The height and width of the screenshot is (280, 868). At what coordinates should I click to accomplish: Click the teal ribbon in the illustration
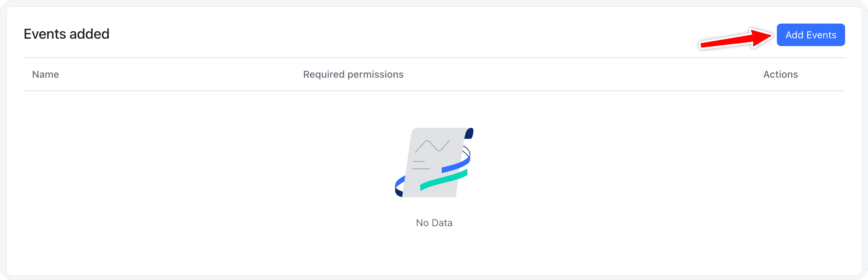(444, 180)
